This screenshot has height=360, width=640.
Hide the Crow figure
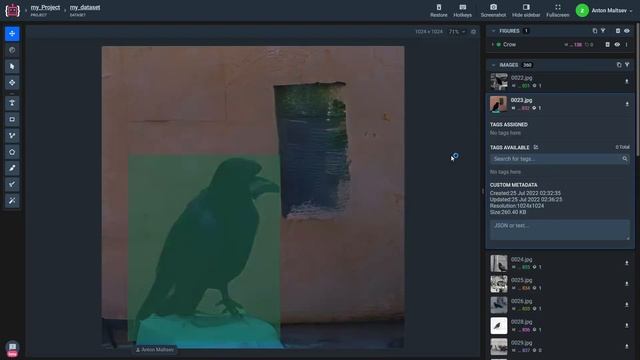coord(617,44)
